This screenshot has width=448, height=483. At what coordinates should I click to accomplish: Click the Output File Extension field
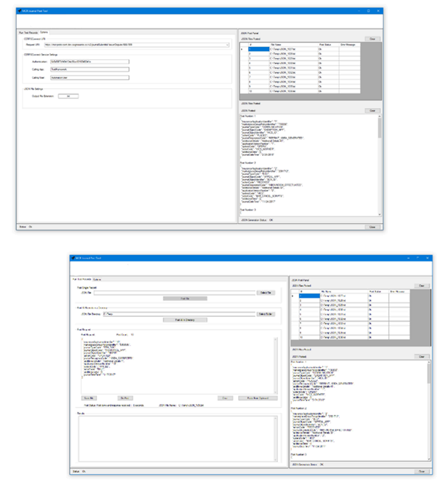68,96
